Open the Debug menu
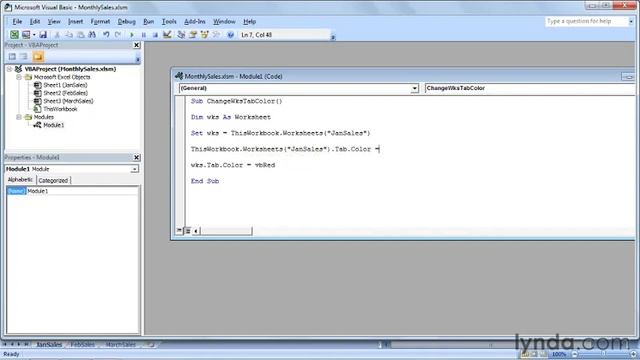The image size is (640, 360). coord(127,21)
